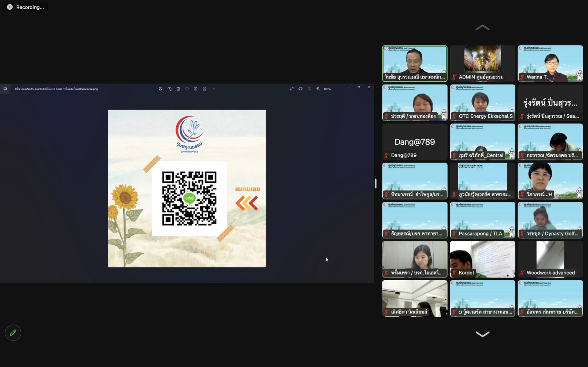Image resolution: width=588 pixels, height=367 pixels.
Task: Click the orange สแกนเลย text on the image
Action: [x=247, y=189]
